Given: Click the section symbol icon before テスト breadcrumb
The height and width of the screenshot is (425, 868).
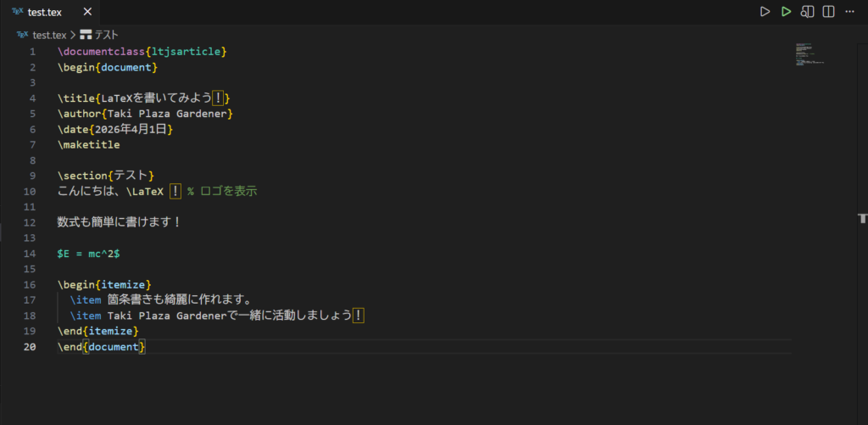Looking at the screenshot, I should 86,35.
